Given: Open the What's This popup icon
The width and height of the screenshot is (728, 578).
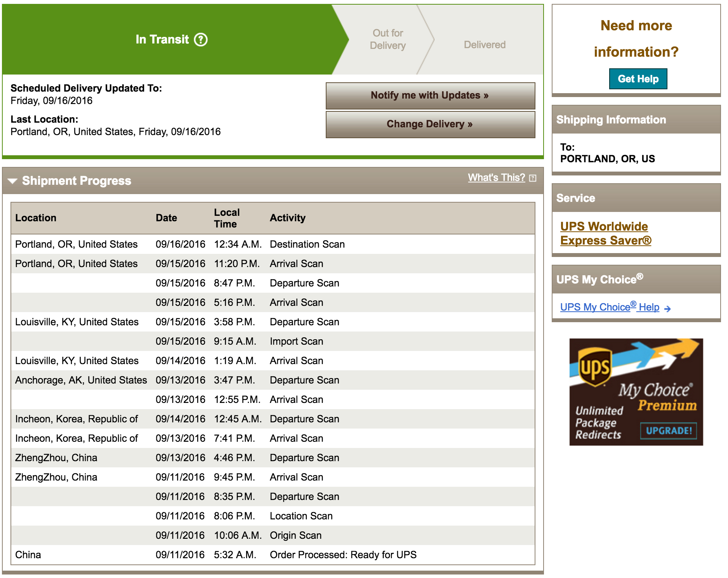Looking at the screenshot, I should (x=533, y=178).
